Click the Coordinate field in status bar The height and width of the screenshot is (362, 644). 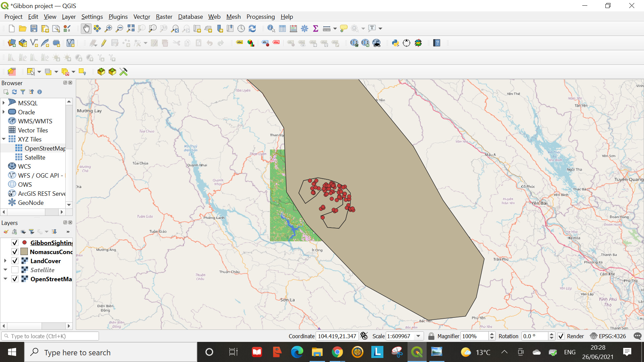[337, 336]
